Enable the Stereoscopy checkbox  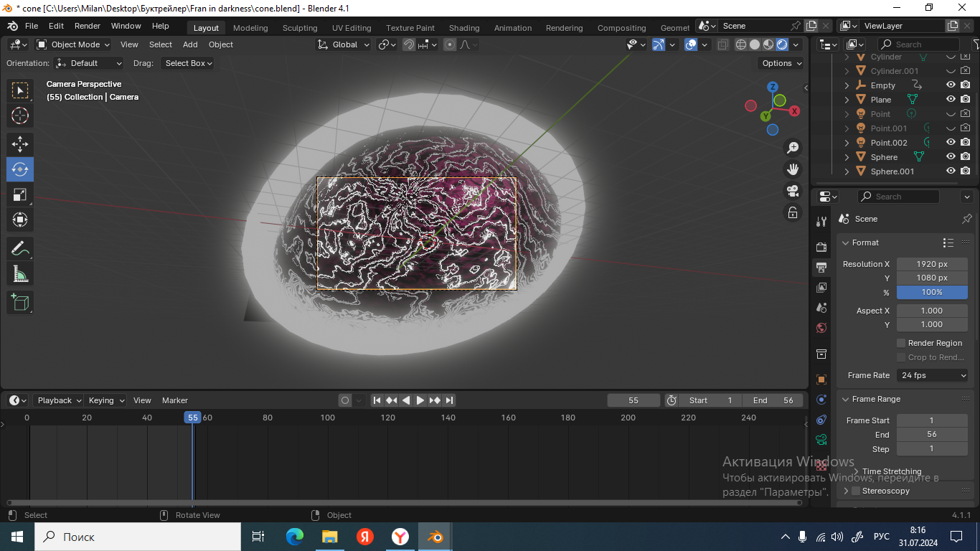point(855,491)
